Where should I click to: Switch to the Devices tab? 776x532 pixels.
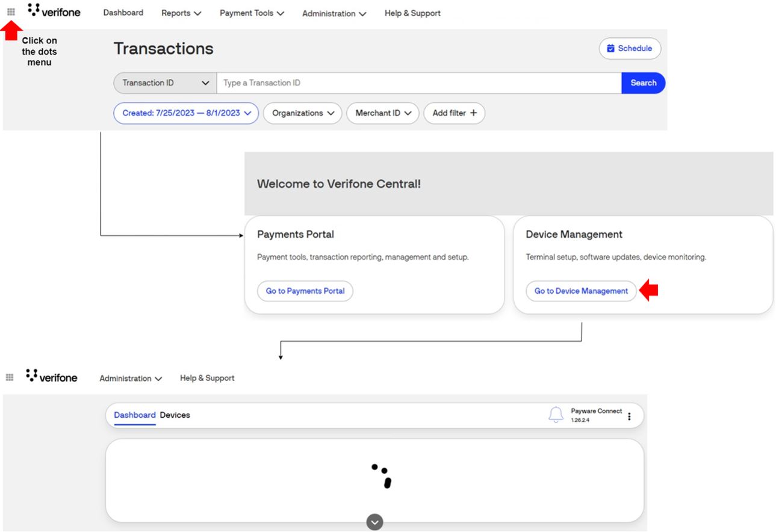tap(176, 415)
